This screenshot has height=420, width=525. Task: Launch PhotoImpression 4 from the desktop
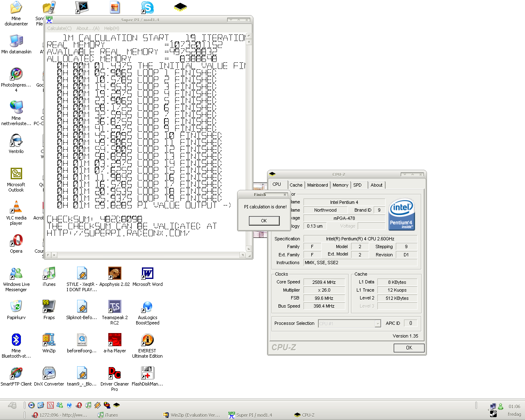[16, 80]
